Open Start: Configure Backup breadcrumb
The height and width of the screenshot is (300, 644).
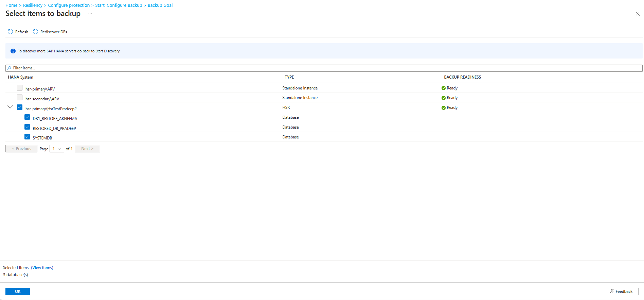[119, 5]
